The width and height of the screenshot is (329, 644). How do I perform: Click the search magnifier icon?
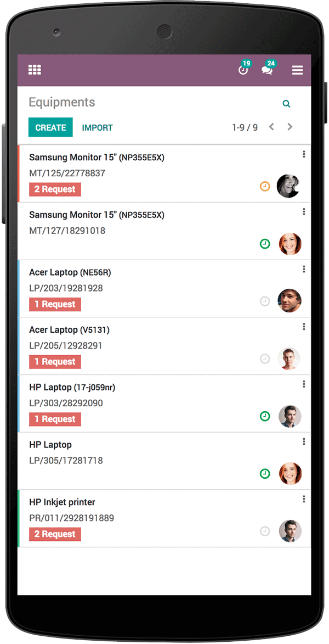(x=286, y=104)
